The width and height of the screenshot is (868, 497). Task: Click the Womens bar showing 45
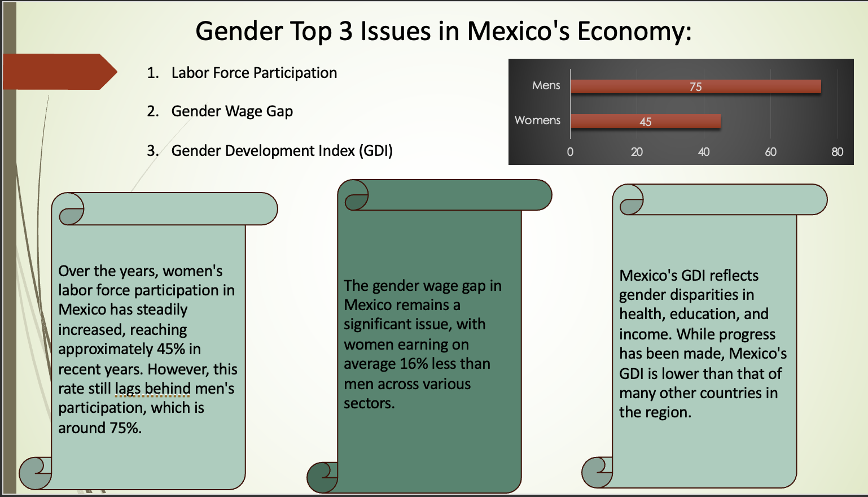pyautogui.click(x=646, y=120)
